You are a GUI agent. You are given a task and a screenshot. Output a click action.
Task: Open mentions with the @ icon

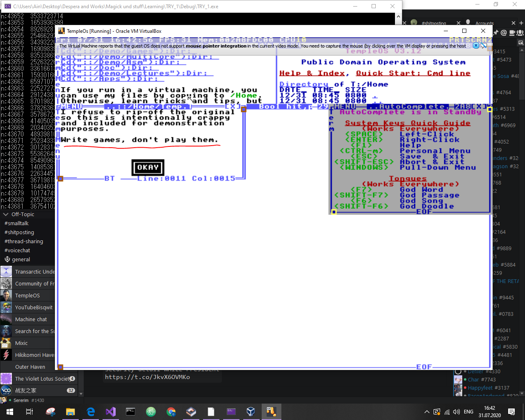click(504, 33)
